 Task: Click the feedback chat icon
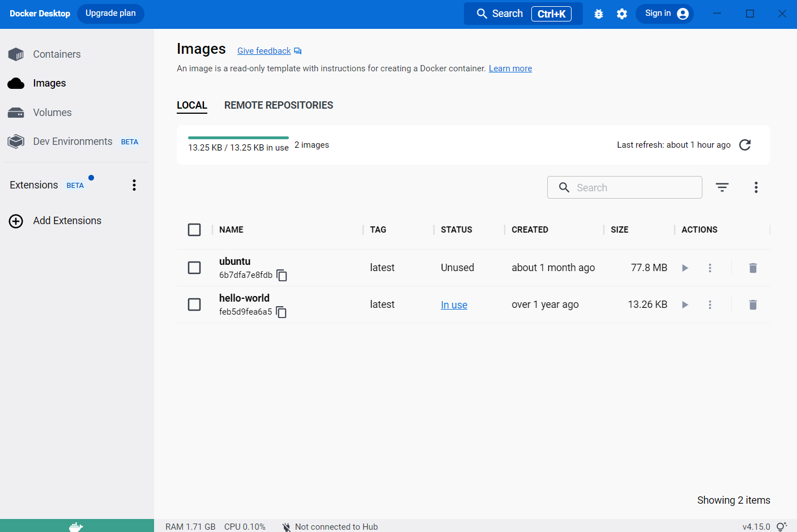point(298,51)
